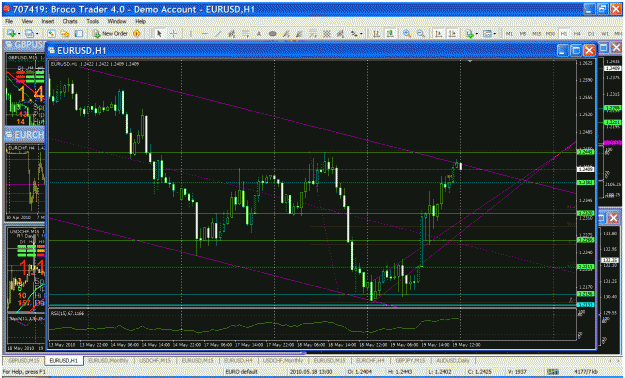Open the New Chart toolbar icon
This screenshot has height=378, width=625.
12,33
